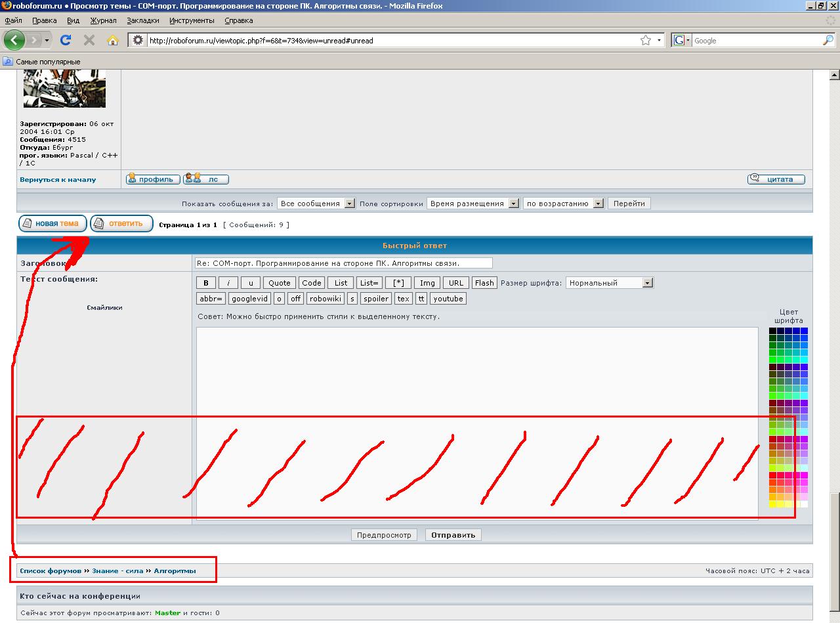This screenshot has width=840, height=623.
Task: Click the bookmark star in the address bar
Action: coord(646,40)
